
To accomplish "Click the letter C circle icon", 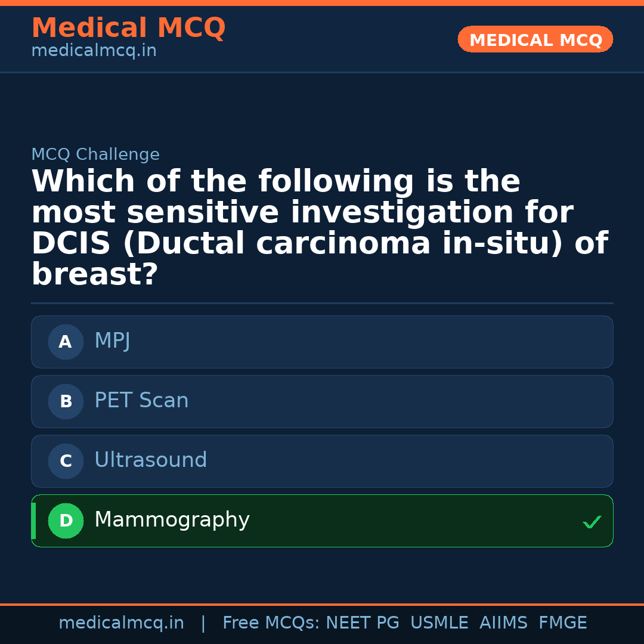I will 66,462.
